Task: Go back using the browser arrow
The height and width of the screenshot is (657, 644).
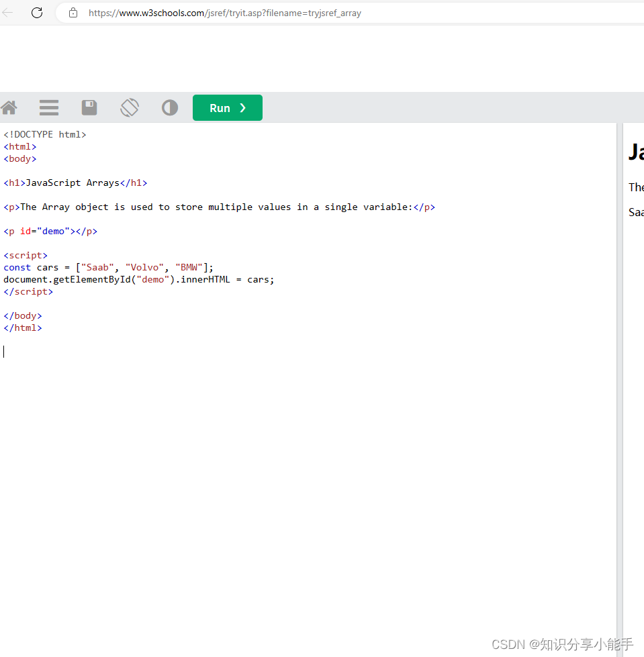Action: coord(7,13)
